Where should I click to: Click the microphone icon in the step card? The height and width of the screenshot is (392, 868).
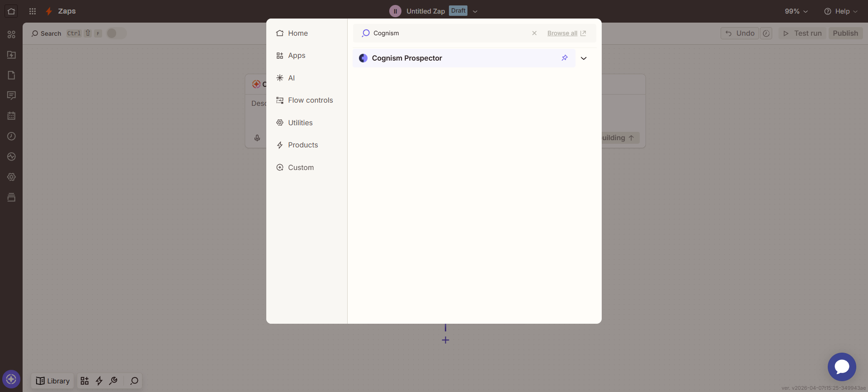tap(257, 138)
